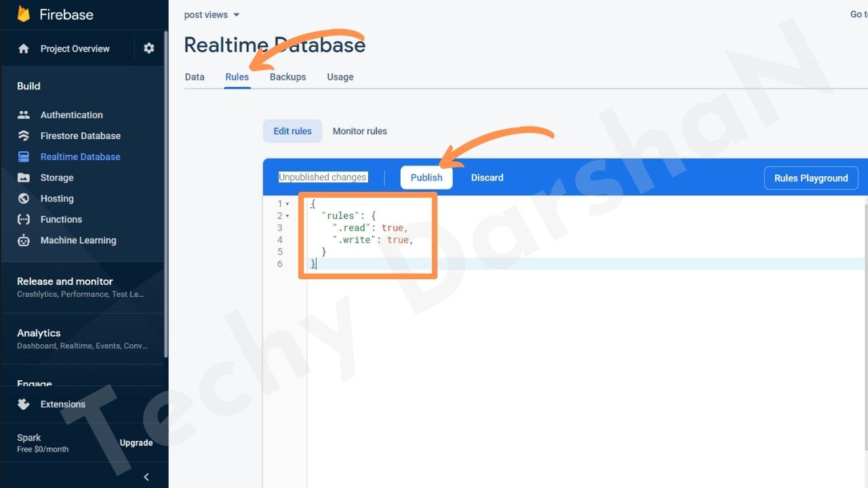This screenshot has height=488, width=868.
Task: Click the "rules": { line in editor
Action: [349, 216]
